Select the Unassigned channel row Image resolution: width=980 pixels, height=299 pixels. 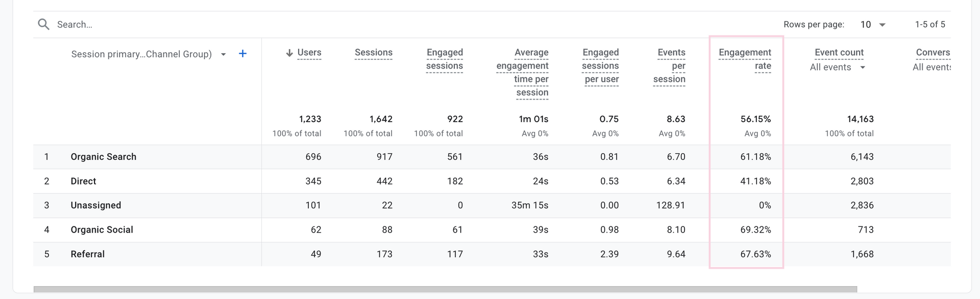point(492,205)
